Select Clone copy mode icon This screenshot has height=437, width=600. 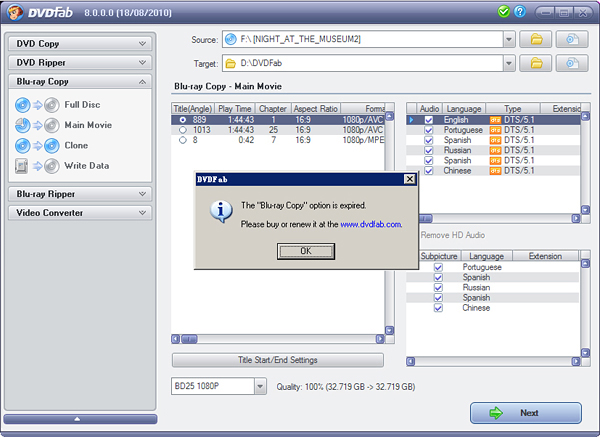click(37, 145)
